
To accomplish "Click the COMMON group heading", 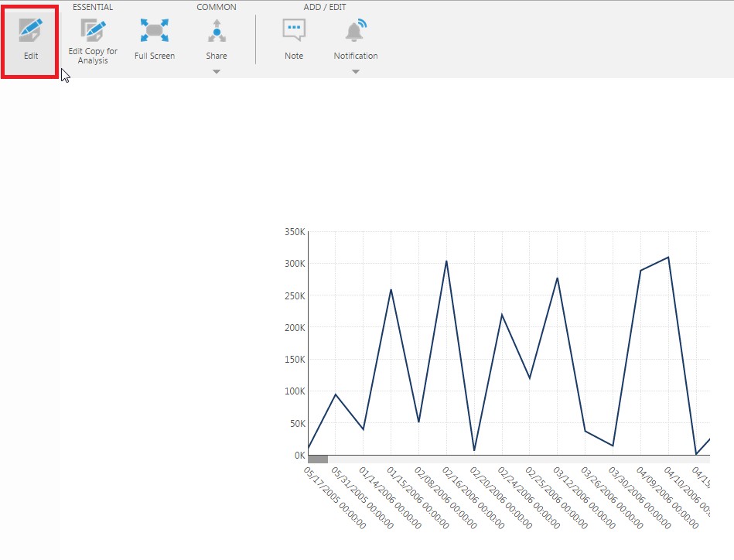I will [217, 7].
